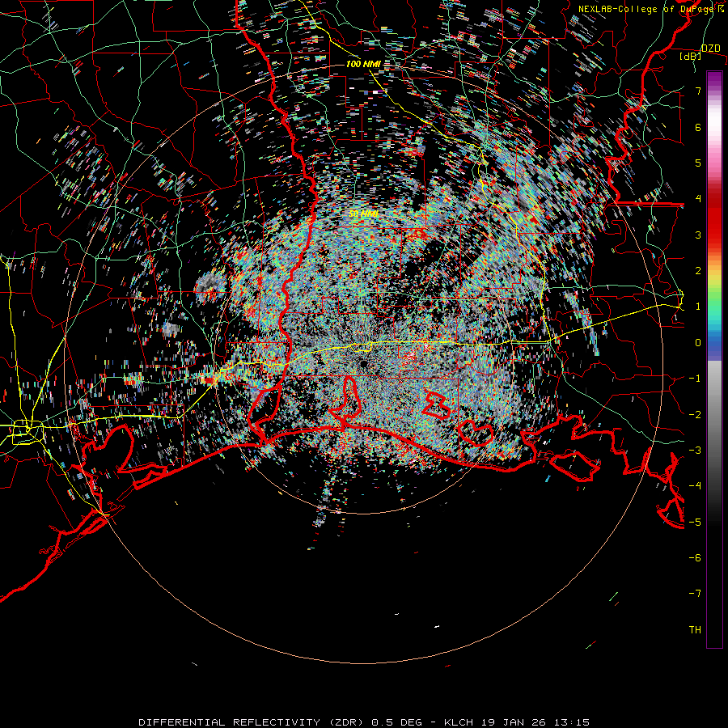Click the -6 tick on the color scale
Screen dimensions: 728x728
695,558
